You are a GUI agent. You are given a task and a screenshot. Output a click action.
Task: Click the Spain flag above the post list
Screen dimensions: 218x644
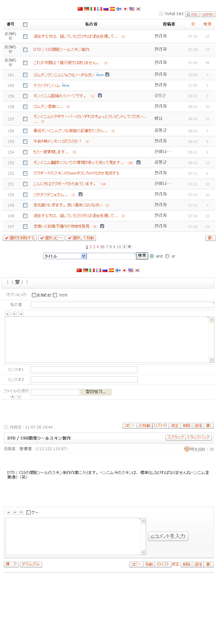(x=112, y=9)
